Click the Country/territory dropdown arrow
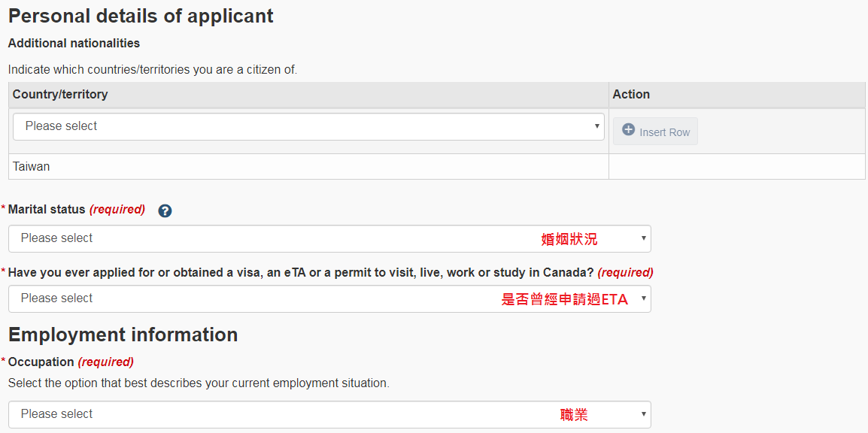This screenshot has height=433, width=868. pyautogui.click(x=596, y=126)
